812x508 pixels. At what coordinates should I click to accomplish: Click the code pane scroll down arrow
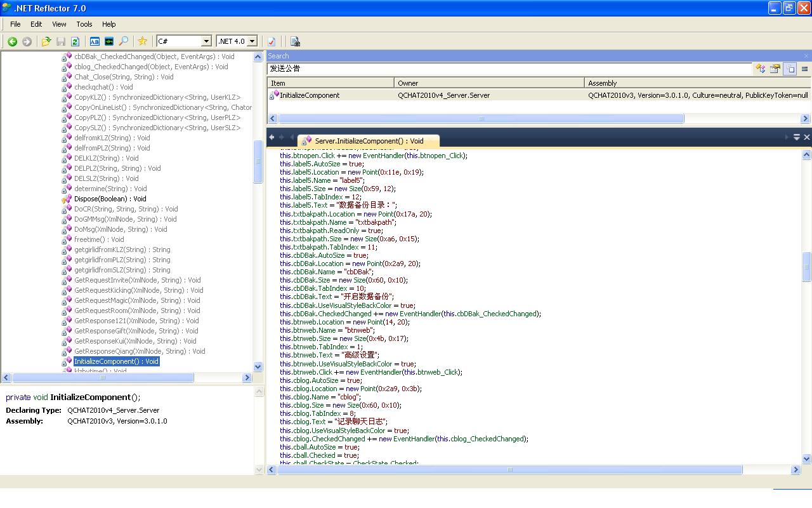point(807,458)
